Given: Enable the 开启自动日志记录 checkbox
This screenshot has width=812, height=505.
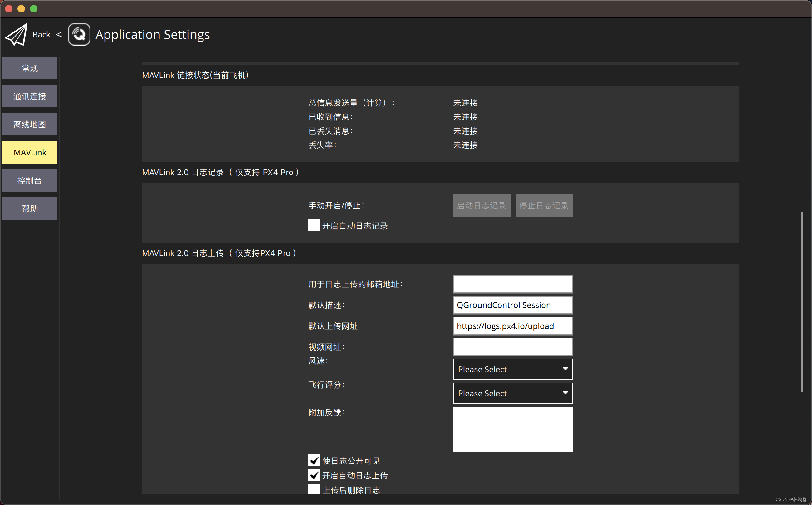Looking at the screenshot, I should (x=314, y=225).
